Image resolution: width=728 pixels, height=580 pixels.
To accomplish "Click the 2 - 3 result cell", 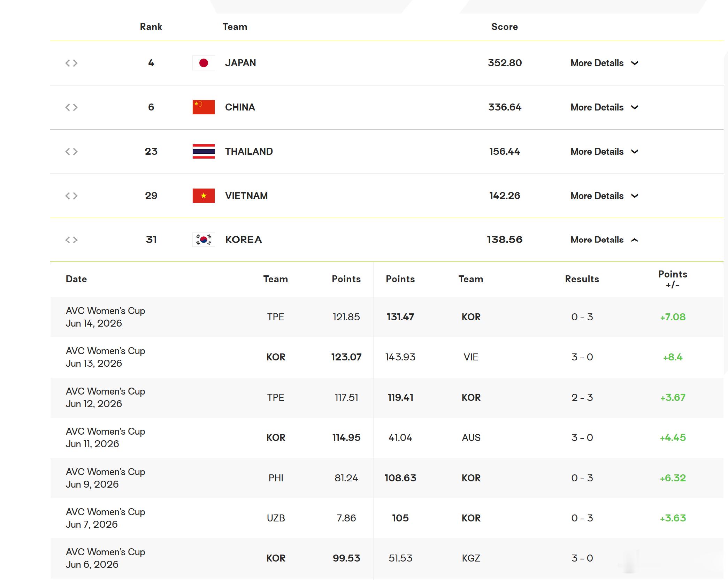I will click(582, 397).
